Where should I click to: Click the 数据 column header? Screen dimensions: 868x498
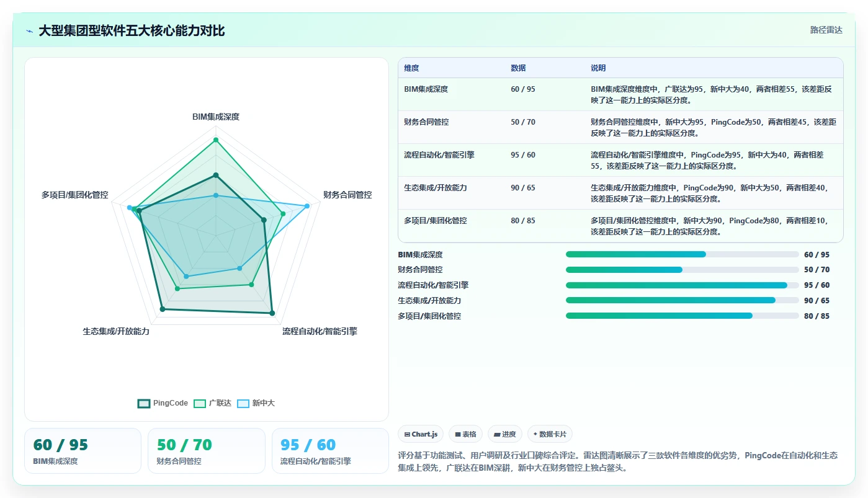coord(518,68)
